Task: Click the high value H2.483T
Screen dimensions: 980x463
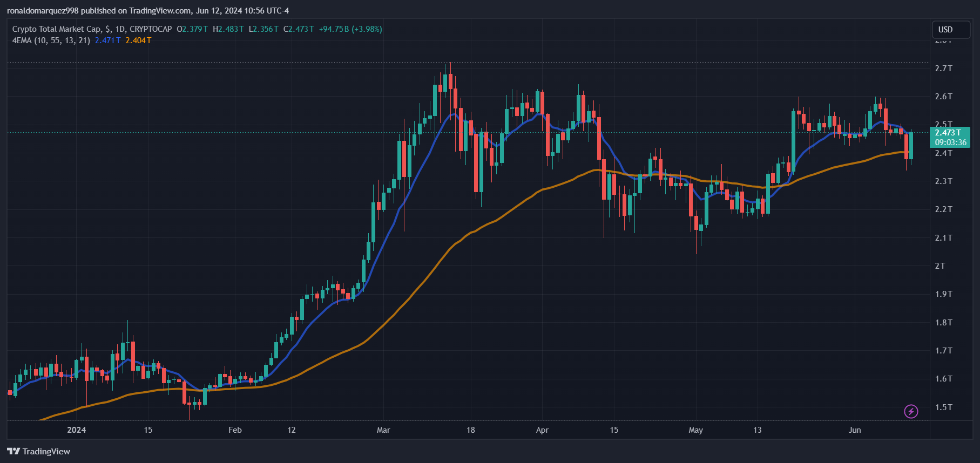Action: (x=228, y=29)
